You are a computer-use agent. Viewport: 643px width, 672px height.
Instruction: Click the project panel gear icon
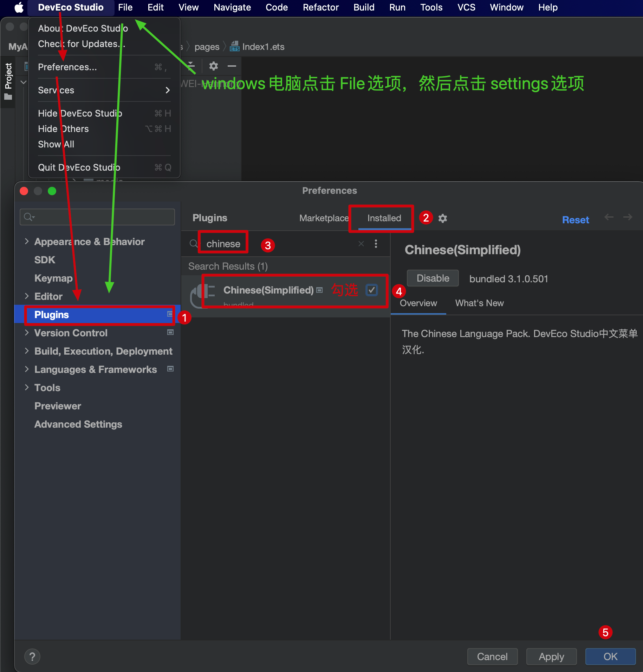[x=214, y=66]
